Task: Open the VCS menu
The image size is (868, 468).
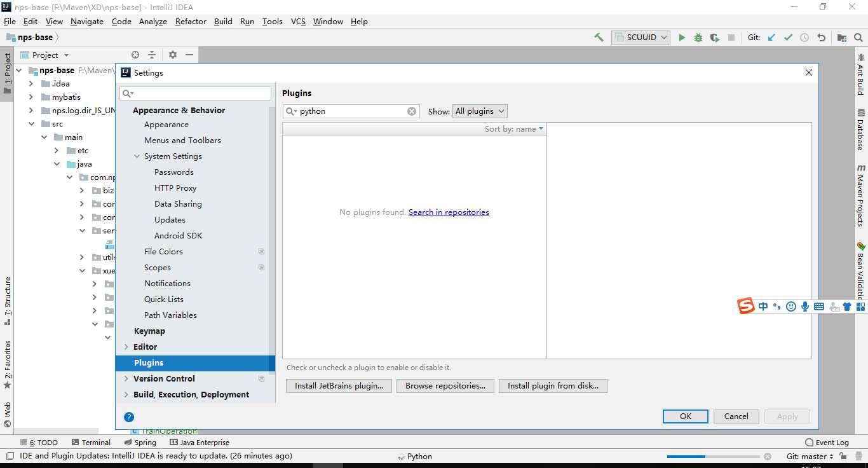Action: (298, 21)
